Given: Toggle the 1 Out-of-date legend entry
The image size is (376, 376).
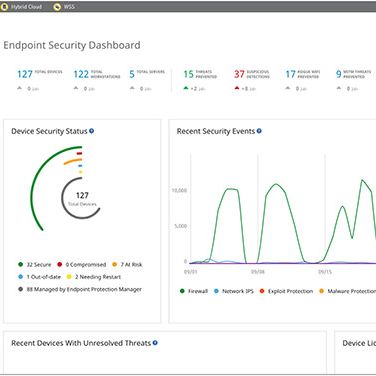Looking at the screenshot, I should tap(39, 277).
